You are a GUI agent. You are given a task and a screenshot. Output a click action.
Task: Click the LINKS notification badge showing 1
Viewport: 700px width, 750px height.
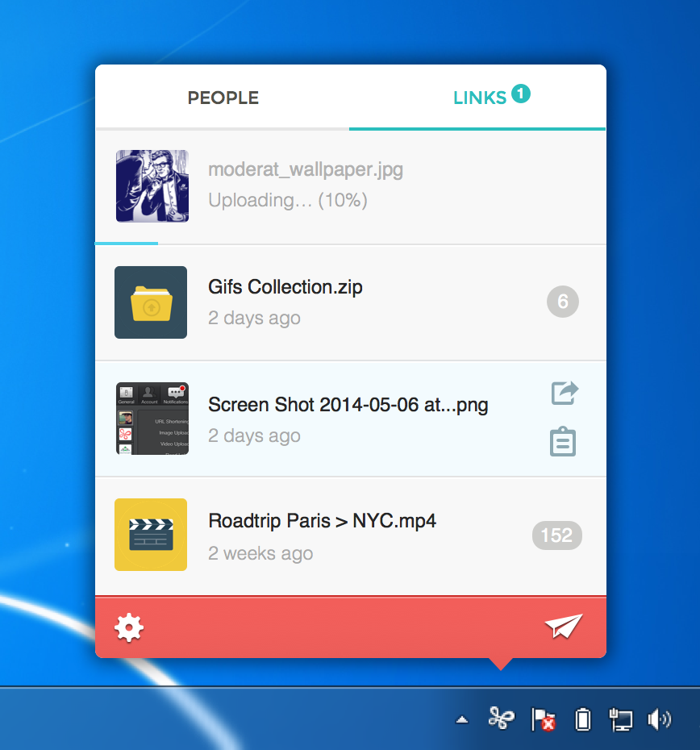point(521,94)
